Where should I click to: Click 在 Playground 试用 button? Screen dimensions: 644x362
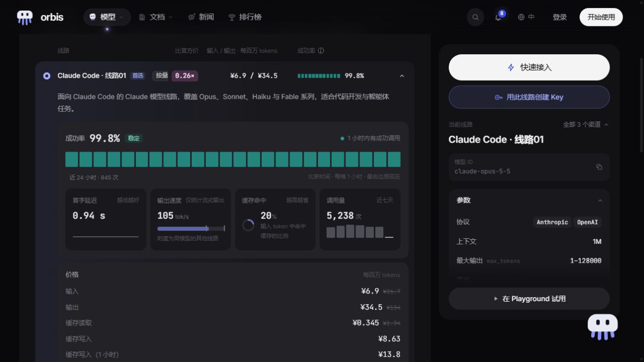[529, 299]
